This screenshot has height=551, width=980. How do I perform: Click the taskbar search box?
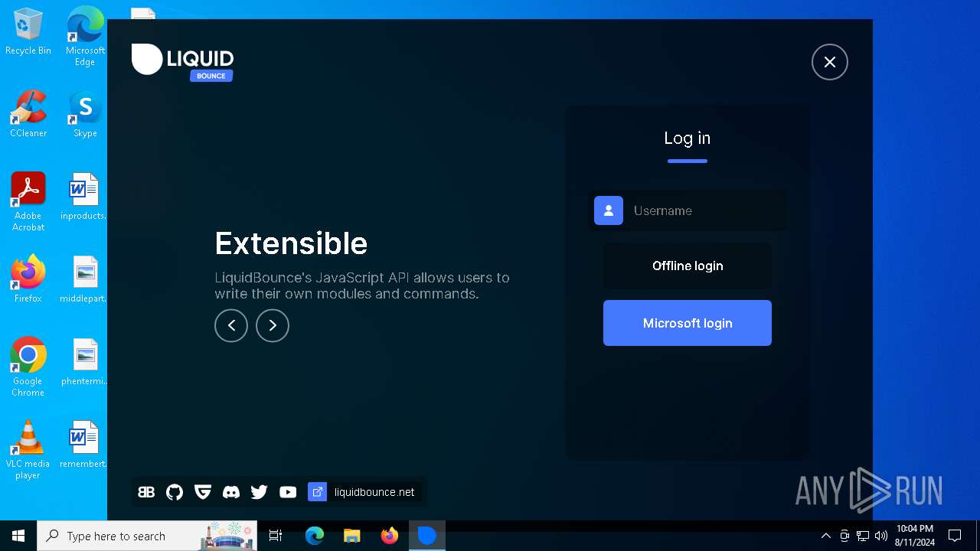click(149, 536)
